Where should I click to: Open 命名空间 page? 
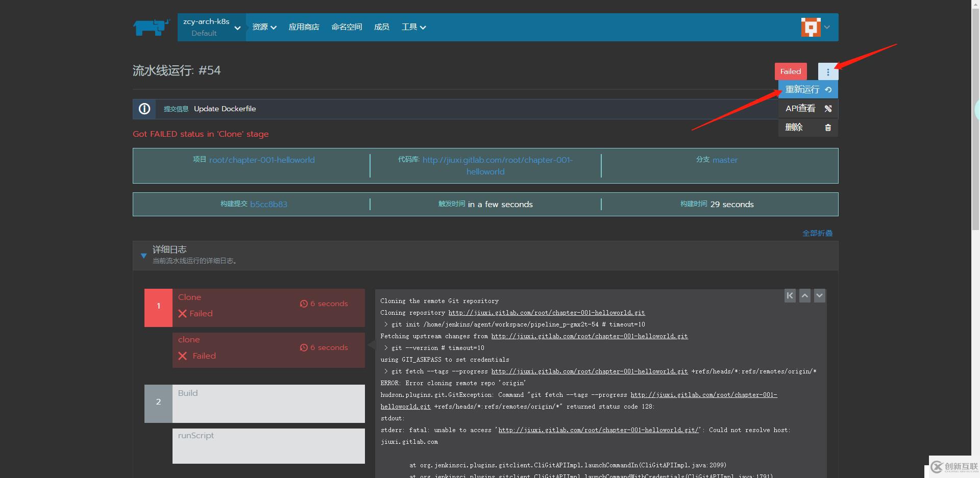click(x=347, y=27)
